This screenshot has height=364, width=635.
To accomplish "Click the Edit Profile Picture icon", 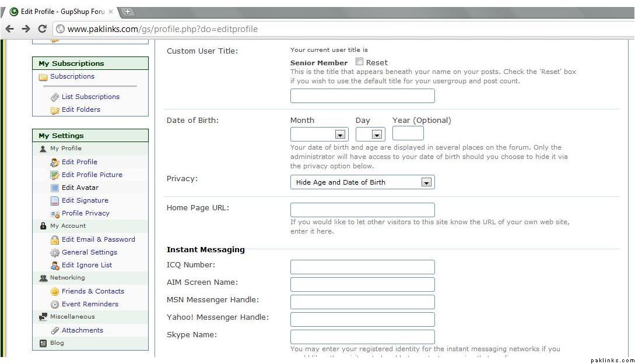I will click(x=55, y=175).
